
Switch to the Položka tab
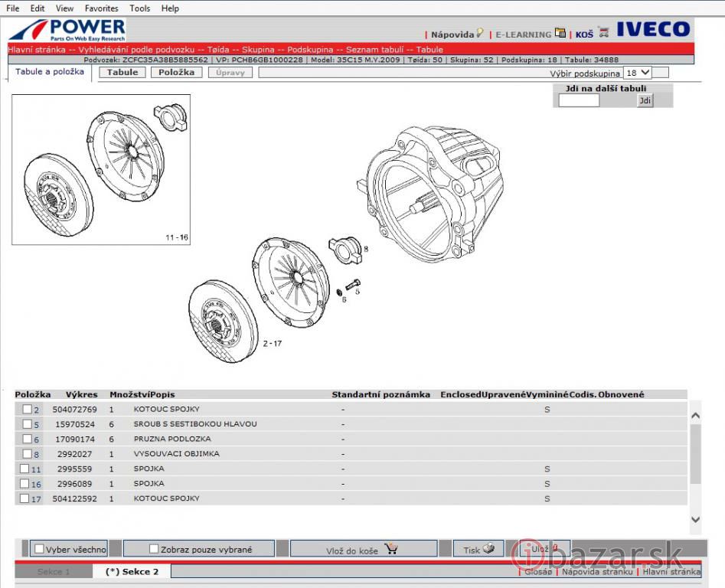(x=177, y=72)
